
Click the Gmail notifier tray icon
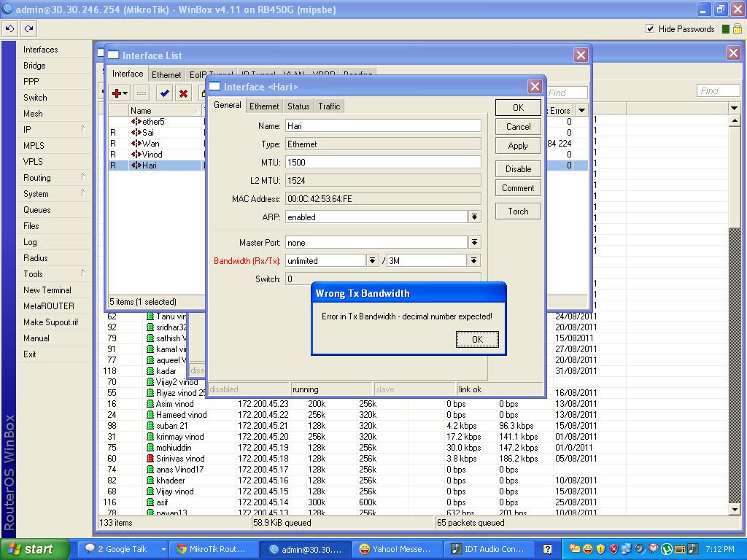click(654, 549)
